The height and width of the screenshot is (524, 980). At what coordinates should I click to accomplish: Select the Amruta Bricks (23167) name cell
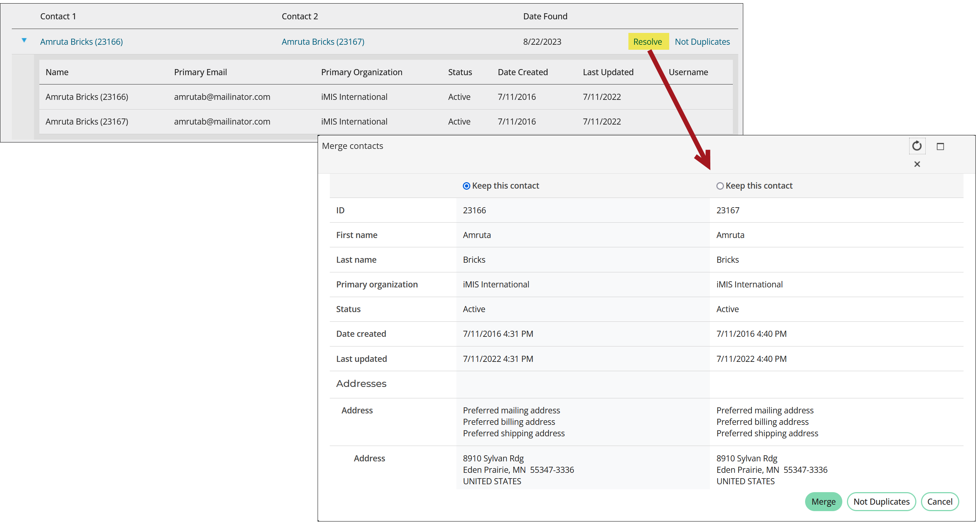pyautogui.click(x=87, y=121)
